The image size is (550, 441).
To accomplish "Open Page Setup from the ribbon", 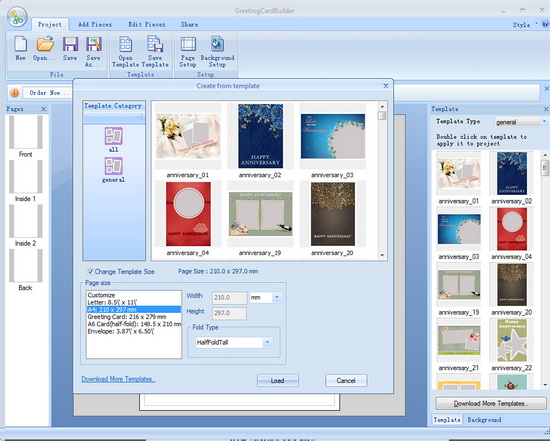I will 188,45.
